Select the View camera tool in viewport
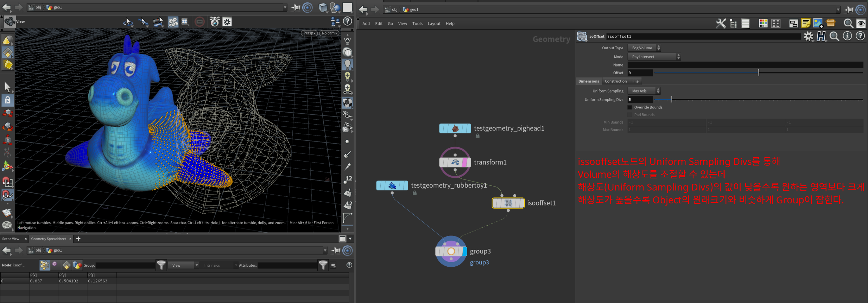 click(10, 22)
